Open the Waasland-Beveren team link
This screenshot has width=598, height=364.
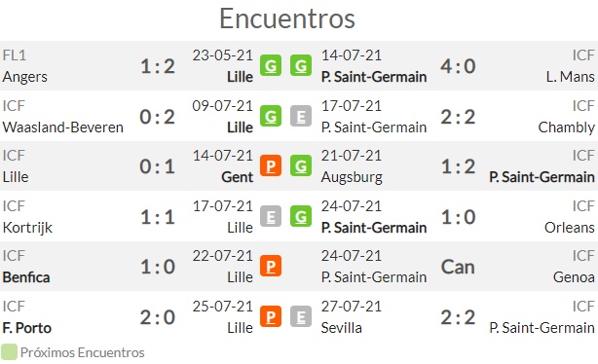click(63, 127)
